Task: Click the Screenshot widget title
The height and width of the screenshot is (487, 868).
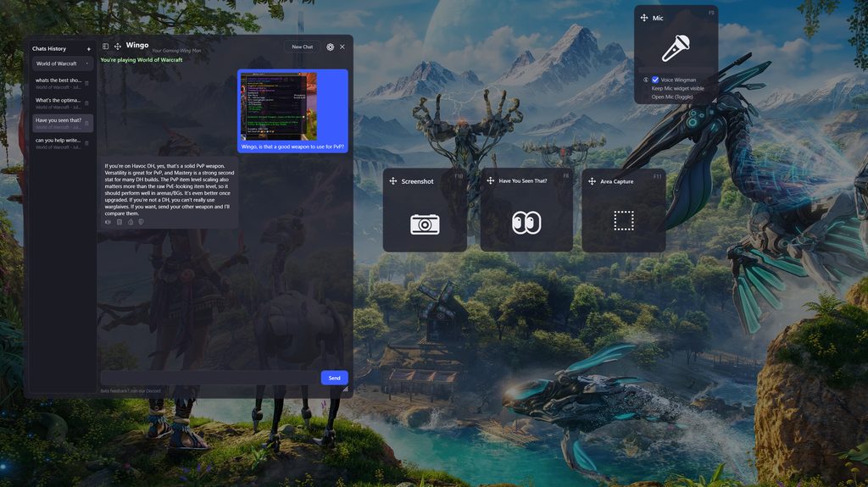Action: (417, 181)
